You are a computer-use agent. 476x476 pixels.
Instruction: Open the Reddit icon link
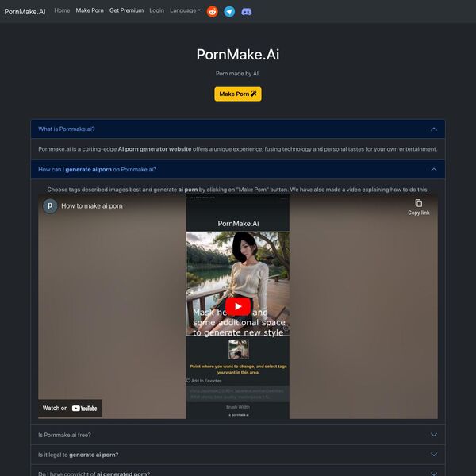pos(212,11)
